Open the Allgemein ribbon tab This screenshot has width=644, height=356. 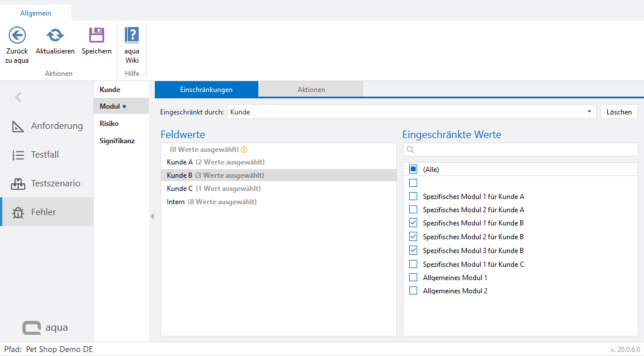[36, 13]
